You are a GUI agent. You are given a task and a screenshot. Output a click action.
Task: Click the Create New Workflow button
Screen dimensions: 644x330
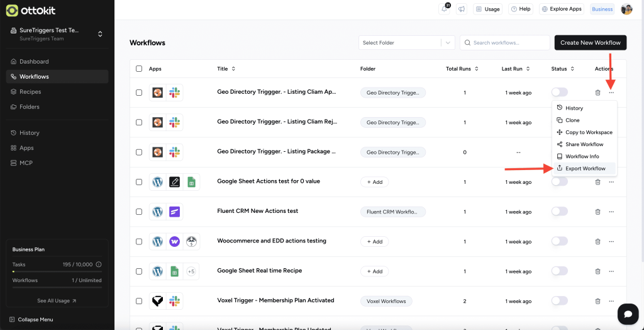(590, 43)
